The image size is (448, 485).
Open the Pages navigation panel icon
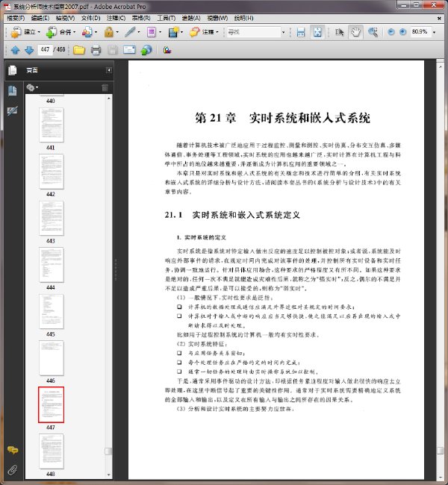click(x=13, y=70)
